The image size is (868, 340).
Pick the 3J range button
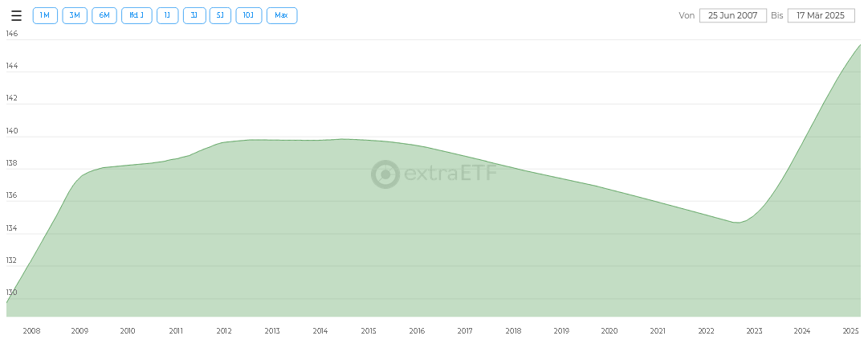194,15
